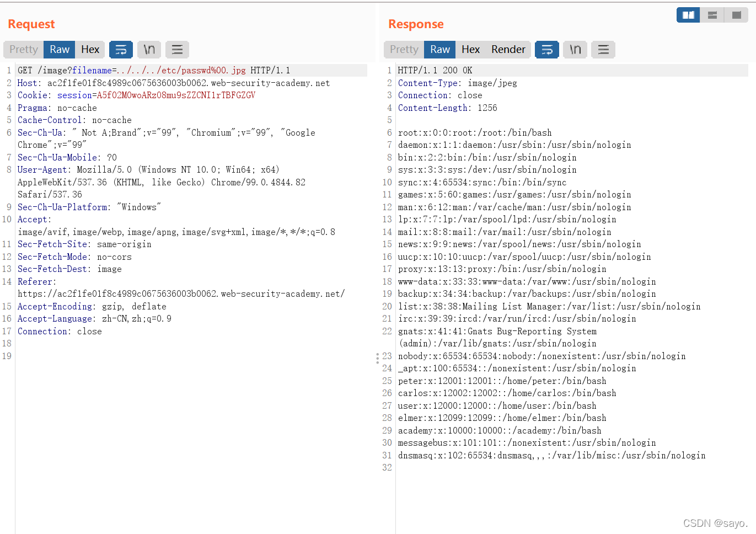This screenshot has width=756, height=534.
Task: Click the academy:x:10000 entry line
Action: (x=500, y=431)
